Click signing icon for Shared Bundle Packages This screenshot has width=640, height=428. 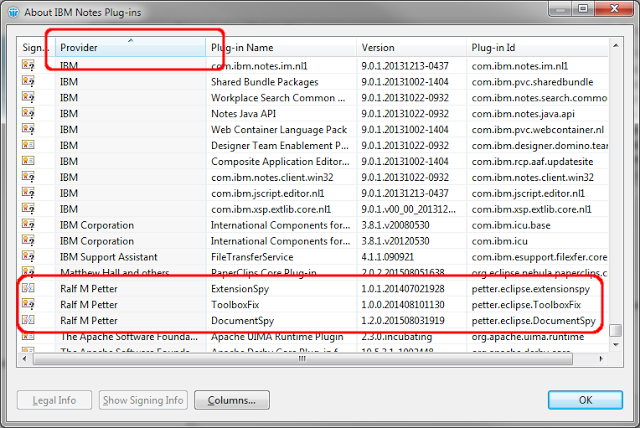click(29, 82)
